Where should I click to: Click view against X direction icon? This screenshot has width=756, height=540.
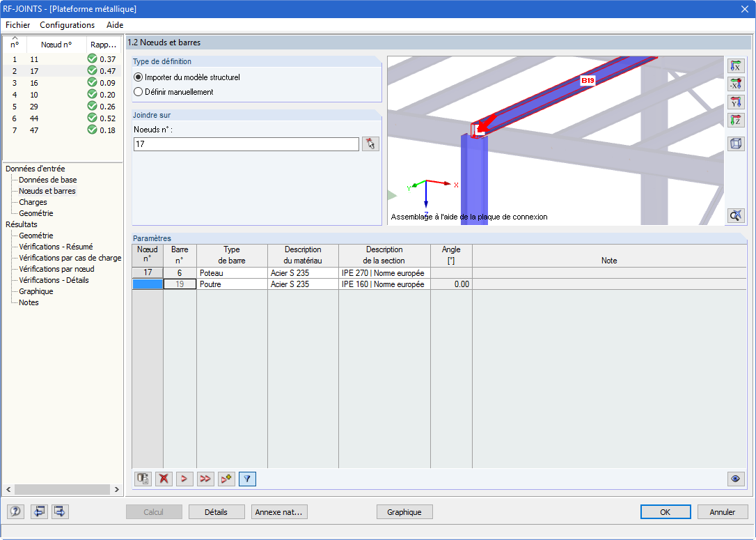click(x=735, y=84)
